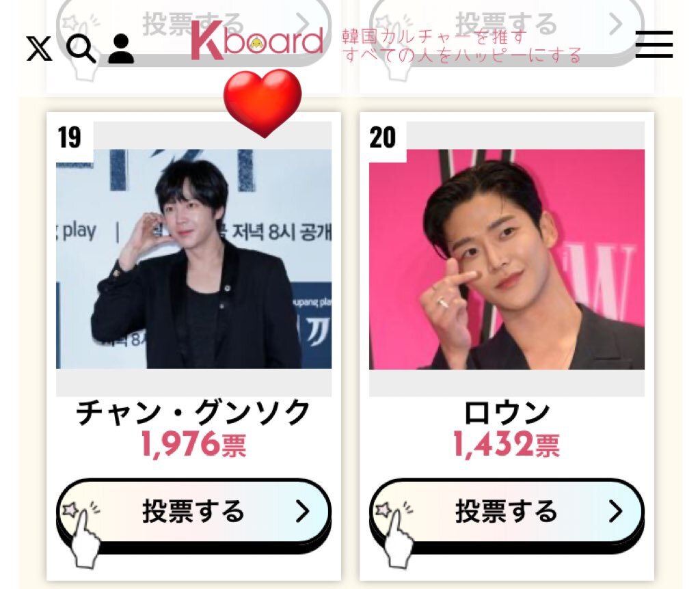Open the rank 20 photo with pink background
This screenshot has width=700, height=589.
[x=507, y=259]
